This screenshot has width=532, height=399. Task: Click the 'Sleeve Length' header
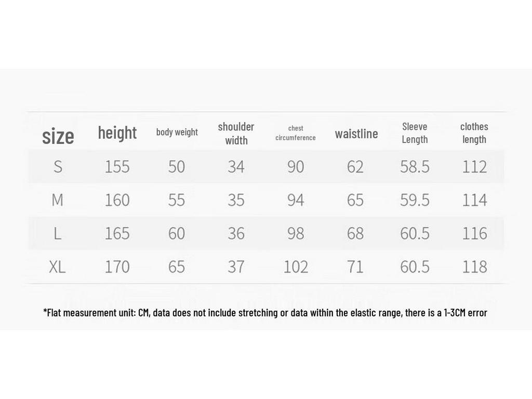[415, 133]
